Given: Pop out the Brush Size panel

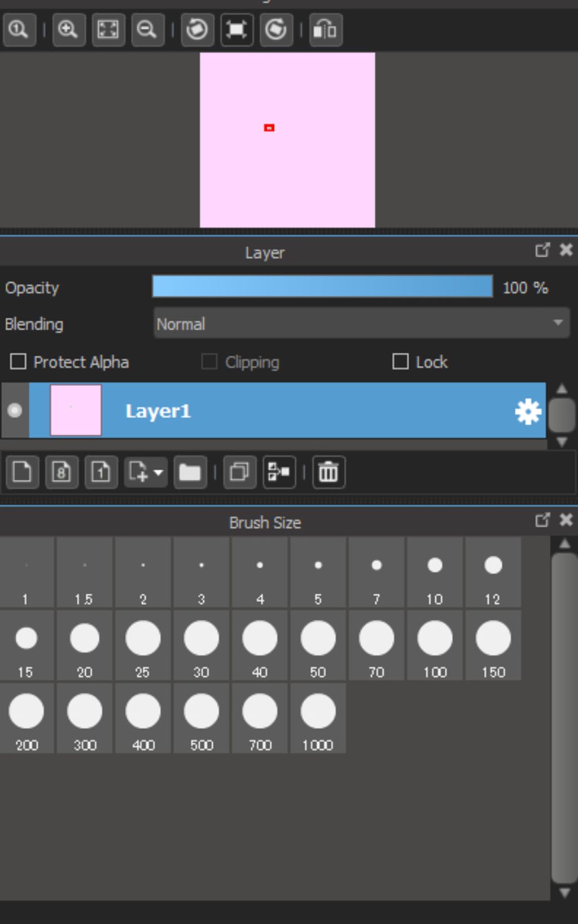Looking at the screenshot, I should [542, 520].
